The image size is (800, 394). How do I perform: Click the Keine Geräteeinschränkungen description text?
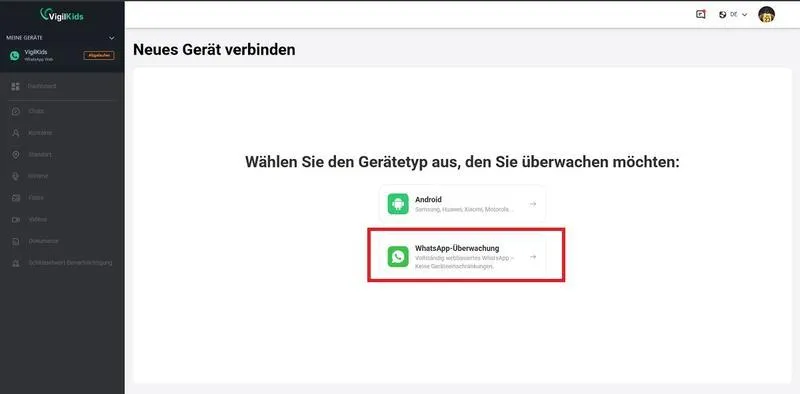point(455,266)
